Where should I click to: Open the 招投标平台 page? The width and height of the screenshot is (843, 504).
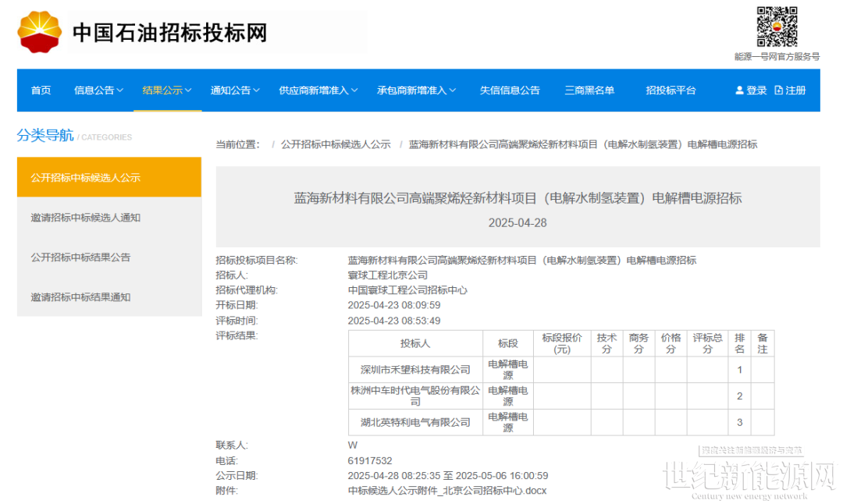(670, 91)
